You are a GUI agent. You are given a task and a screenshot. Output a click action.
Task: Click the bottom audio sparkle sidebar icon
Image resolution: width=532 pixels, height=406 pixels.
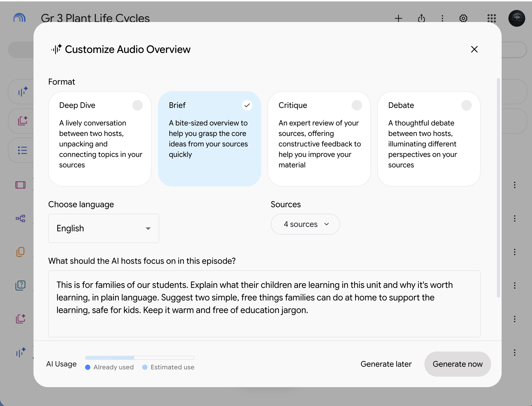(x=21, y=353)
